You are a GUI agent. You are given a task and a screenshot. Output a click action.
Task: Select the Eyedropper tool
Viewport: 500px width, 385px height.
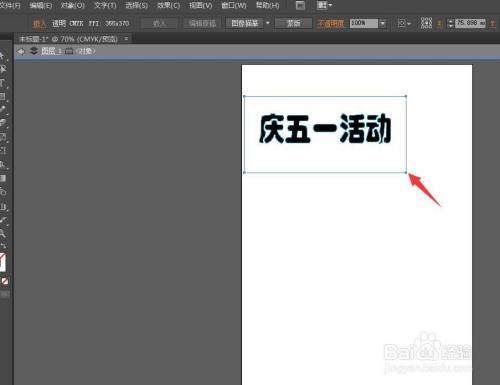pyautogui.click(x=3, y=220)
